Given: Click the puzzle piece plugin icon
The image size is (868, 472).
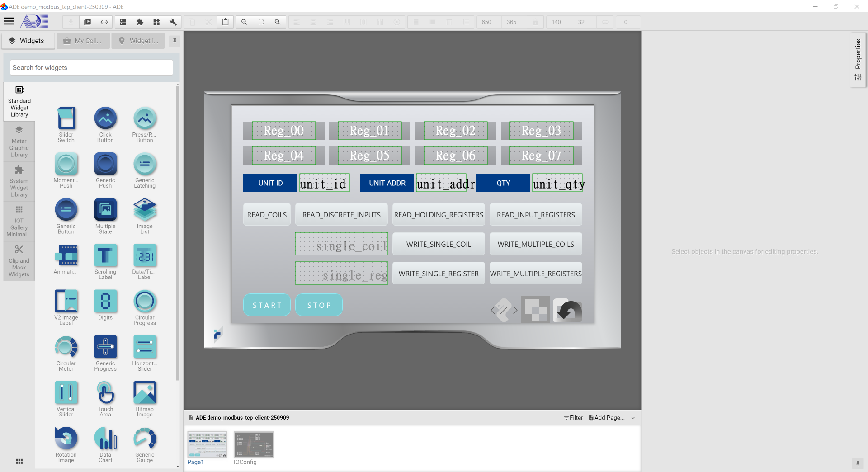Looking at the screenshot, I should point(140,22).
